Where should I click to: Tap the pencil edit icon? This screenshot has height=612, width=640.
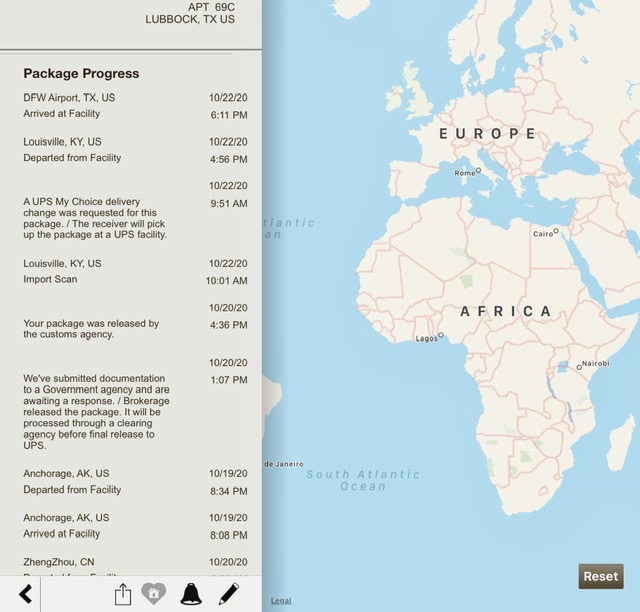click(229, 594)
